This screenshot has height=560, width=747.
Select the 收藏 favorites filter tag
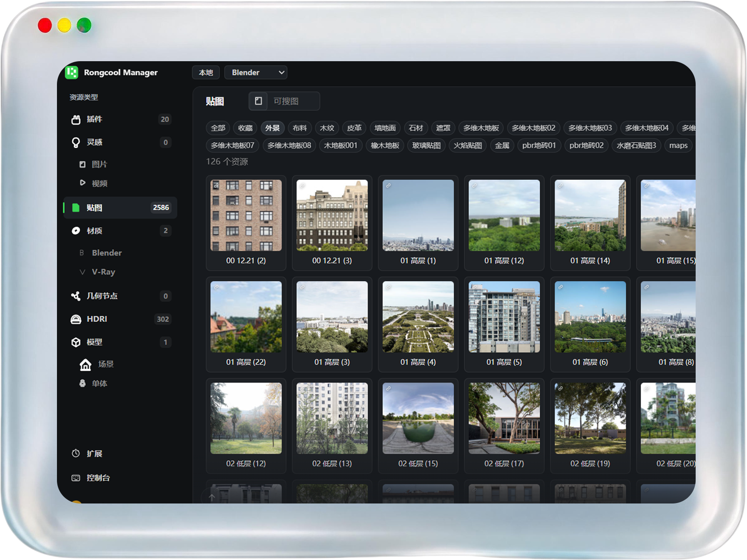pyautogui.click(x=245, y=128)
